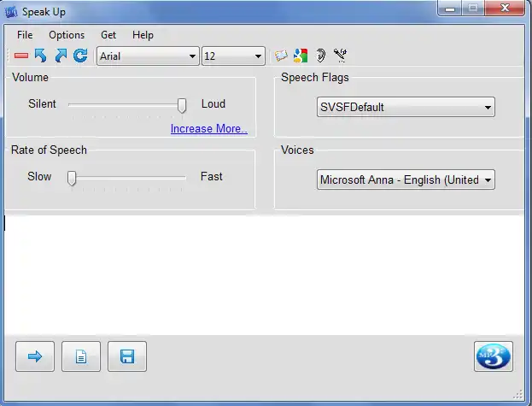Click the tools icon in toolbar

[x=340, y=56]
